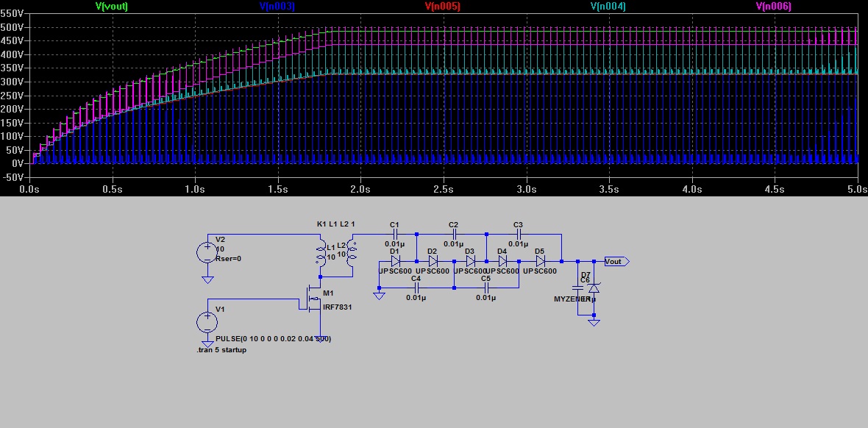This screenshot has width=868, height=428.
Task: Select capacitor C5 in the schematic
Action: point(486,288)
